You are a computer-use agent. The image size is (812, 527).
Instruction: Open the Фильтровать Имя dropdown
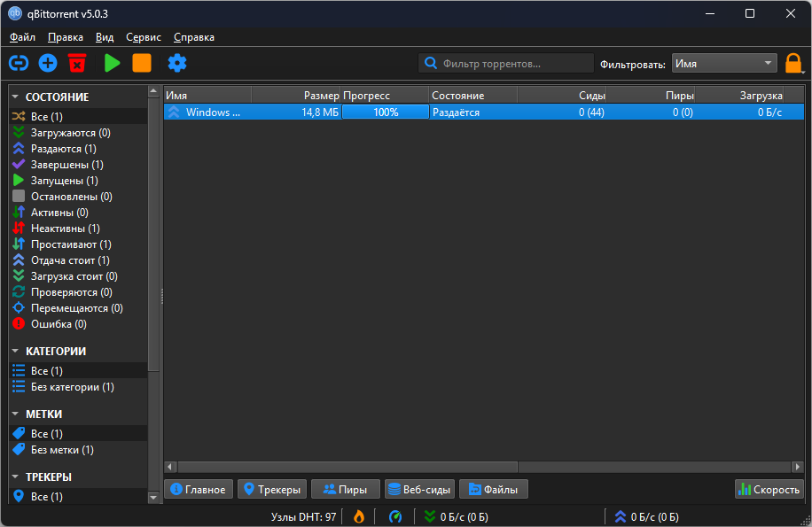[x=724, y=64]
